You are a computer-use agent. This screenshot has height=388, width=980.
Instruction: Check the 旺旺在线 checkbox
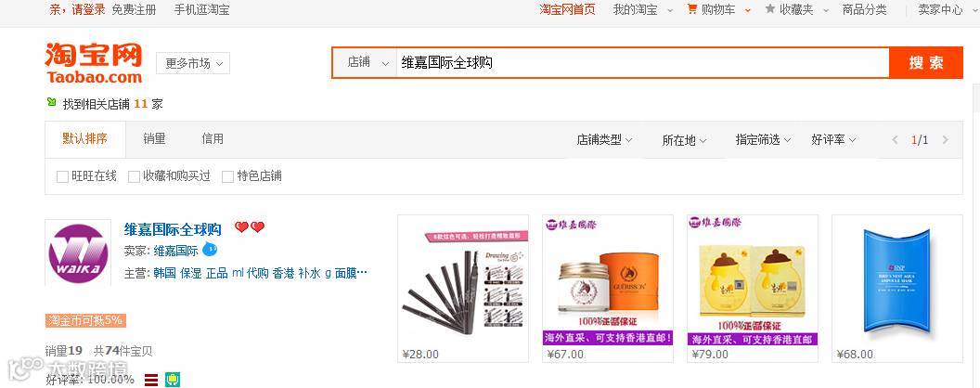(62, 176)
